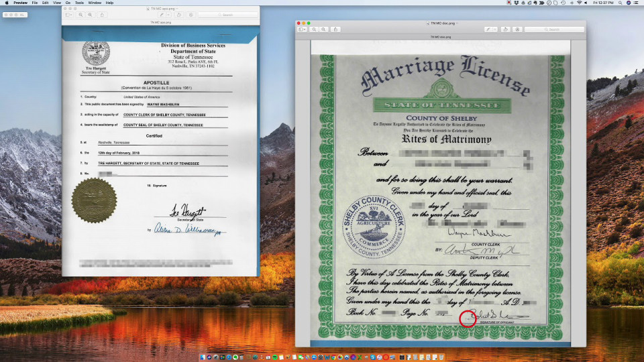Open Finder from the Dock

click(x=203, y=357)
